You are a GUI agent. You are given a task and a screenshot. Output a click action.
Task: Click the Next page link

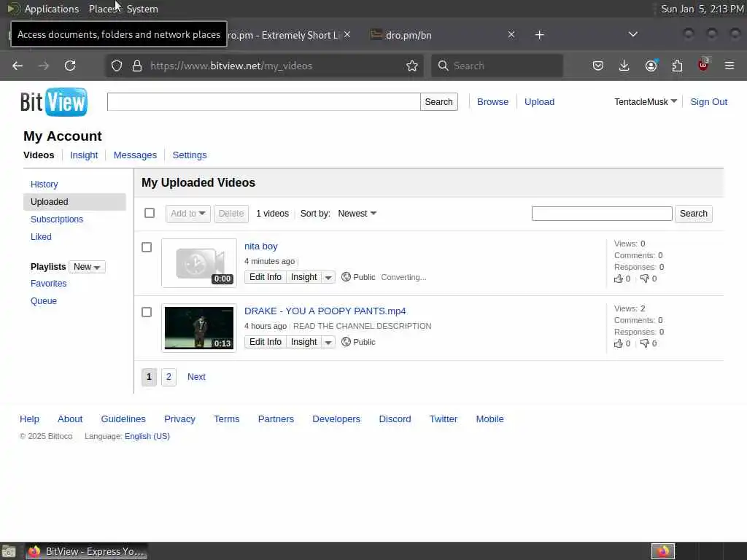196,377
